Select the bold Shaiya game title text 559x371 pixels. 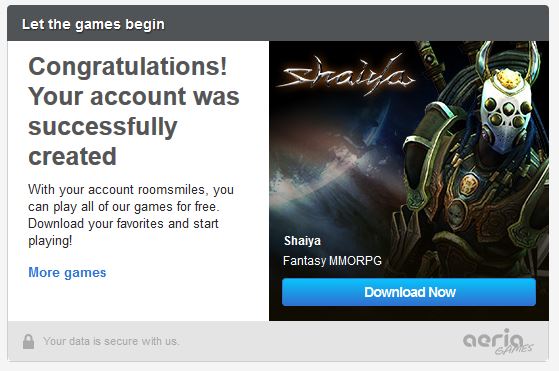coord(302,241)
